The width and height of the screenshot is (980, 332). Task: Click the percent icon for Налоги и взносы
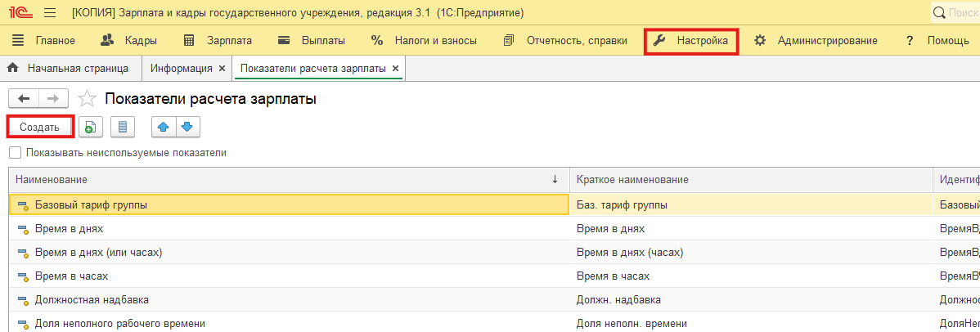(377, 41)
